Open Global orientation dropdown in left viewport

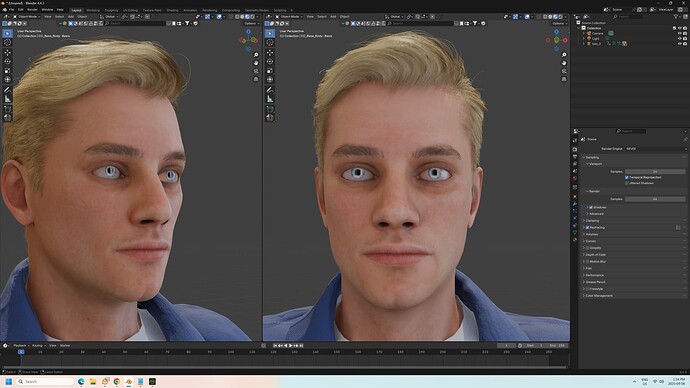(109, 17)
